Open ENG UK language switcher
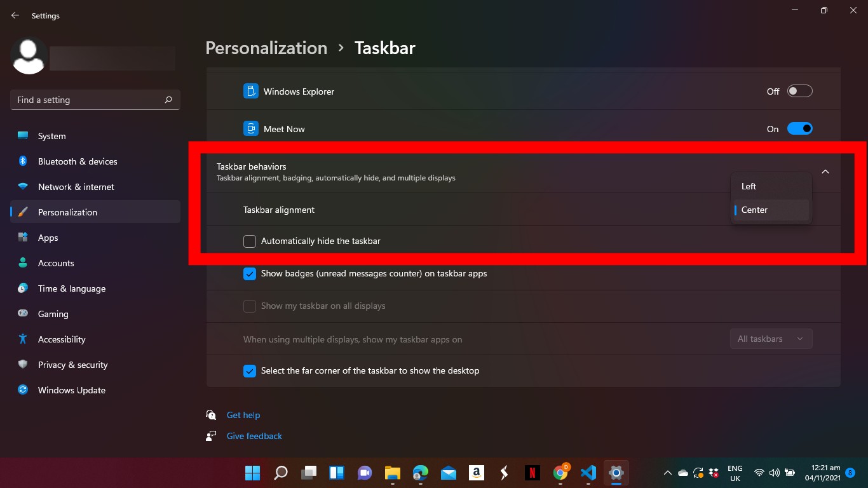 coord(735,473)
